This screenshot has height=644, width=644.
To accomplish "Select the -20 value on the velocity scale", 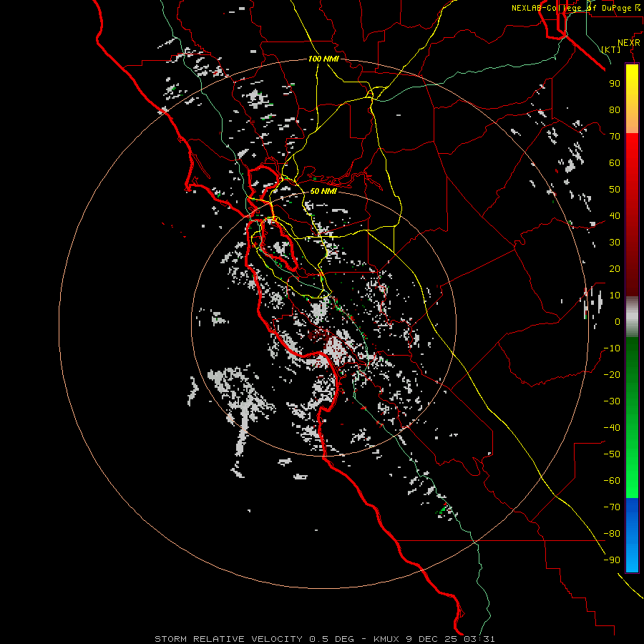I will coord(612,374).
